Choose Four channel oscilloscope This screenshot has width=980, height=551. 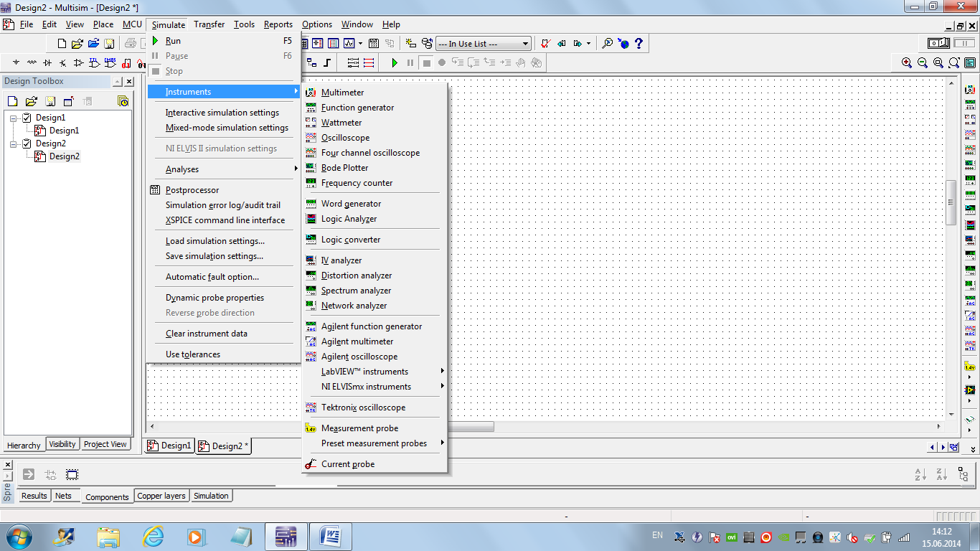374,153
